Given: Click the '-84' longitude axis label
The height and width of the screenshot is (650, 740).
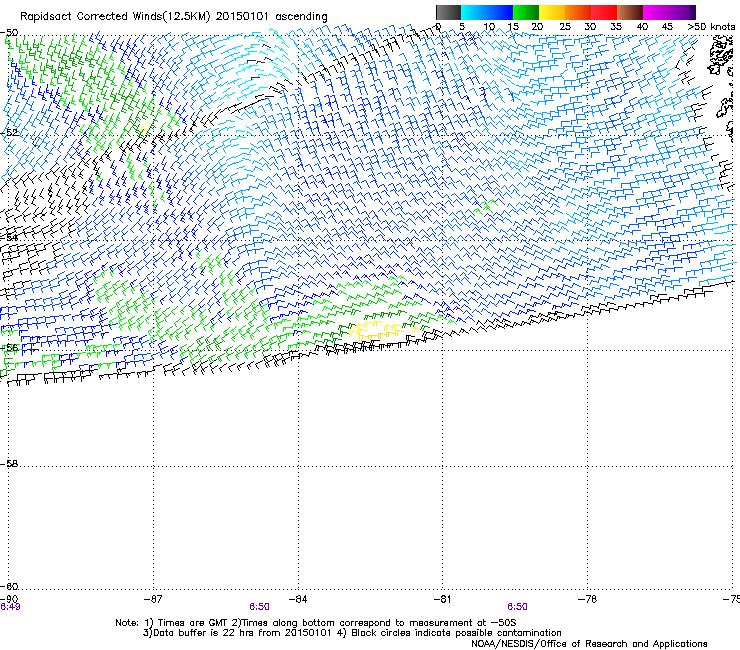Looking at the screenshot, I should 298,599.
